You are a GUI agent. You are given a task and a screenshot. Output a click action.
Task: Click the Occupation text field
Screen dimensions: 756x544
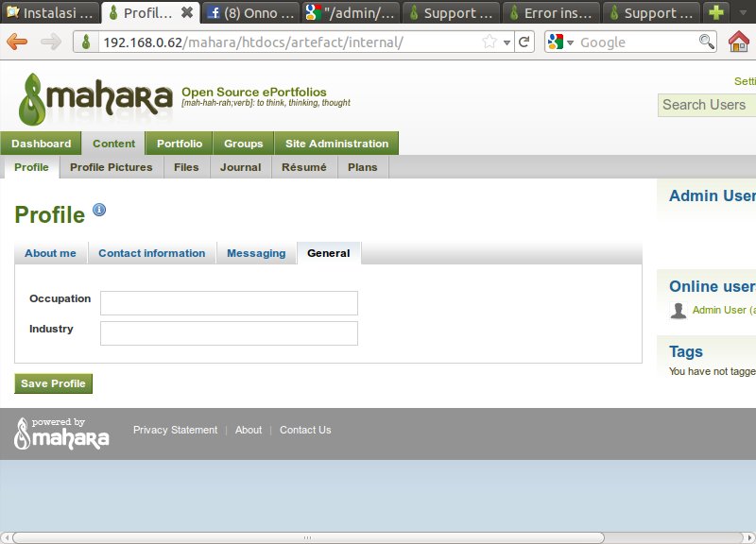point(229,303)
